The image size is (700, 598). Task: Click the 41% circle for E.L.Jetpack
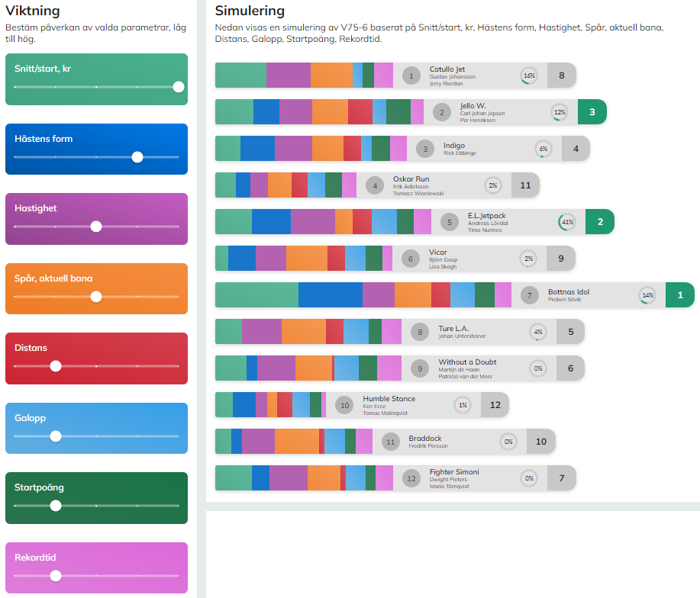click(567, 222)
